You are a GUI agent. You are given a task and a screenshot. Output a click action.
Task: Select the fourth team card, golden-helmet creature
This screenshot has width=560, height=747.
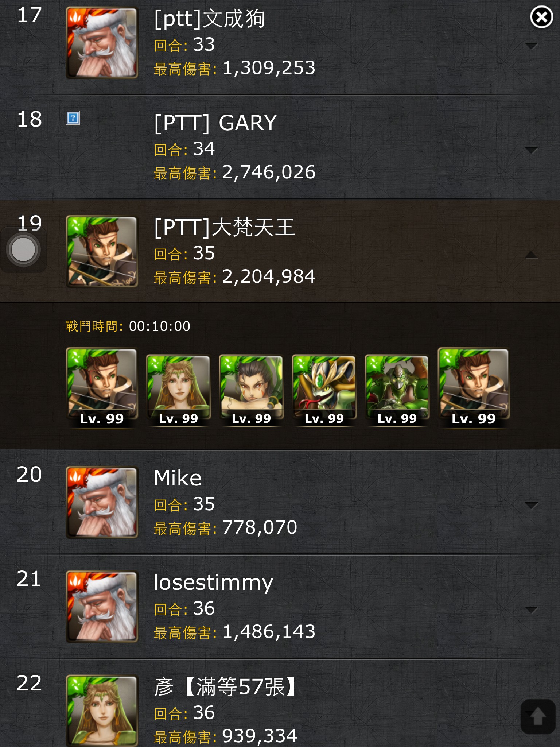(324, 391)
